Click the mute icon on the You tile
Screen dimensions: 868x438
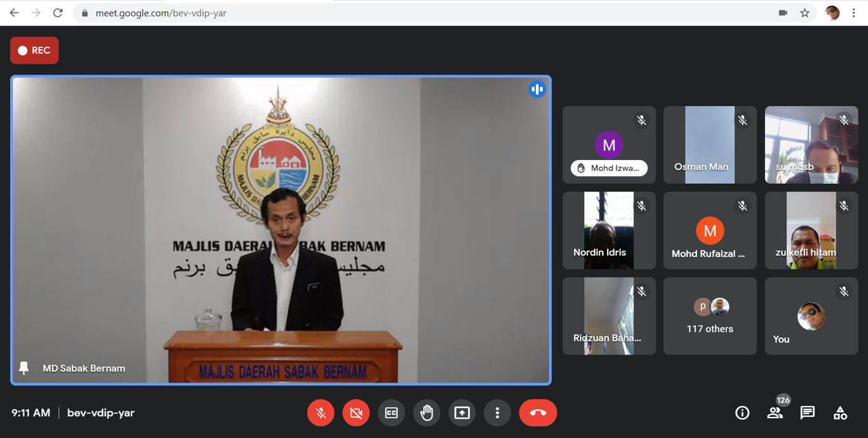tap(843, 292)
